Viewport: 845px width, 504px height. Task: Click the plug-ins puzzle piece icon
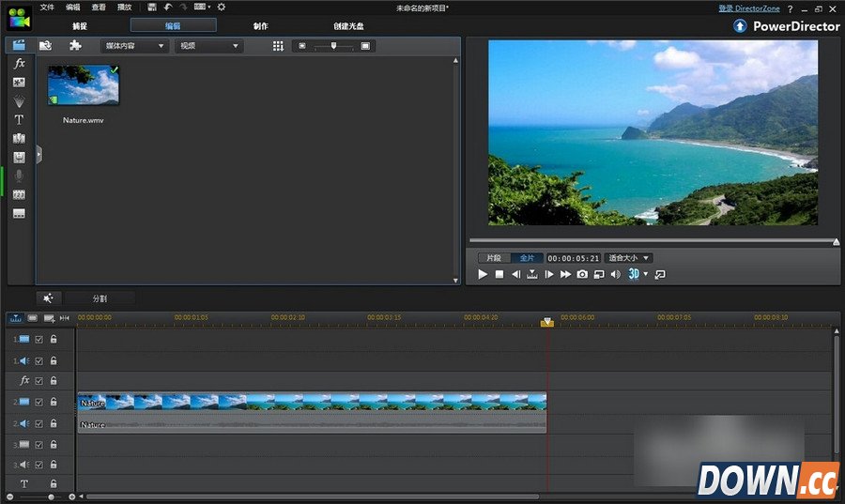74,45
